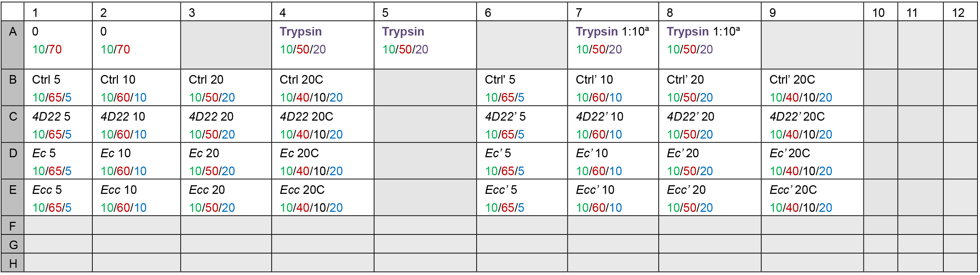Click row header A
The height and width of the screenshot is (275, 980).
(x=13, y=45)
